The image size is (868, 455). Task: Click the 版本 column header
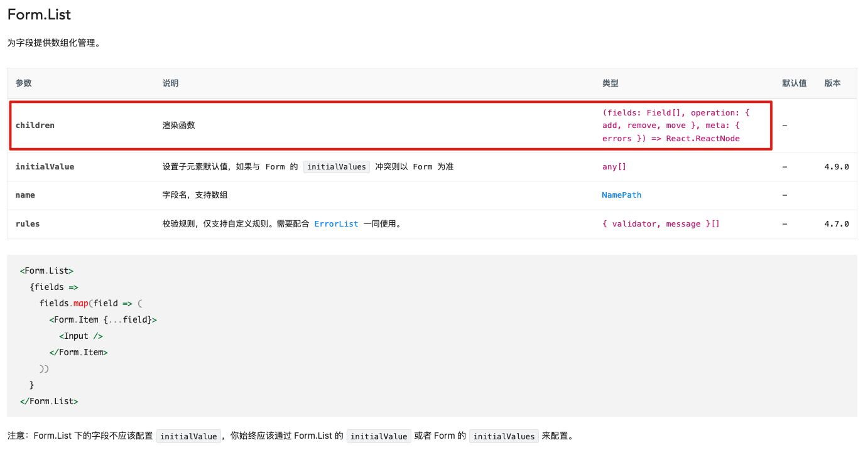(832, 83)
